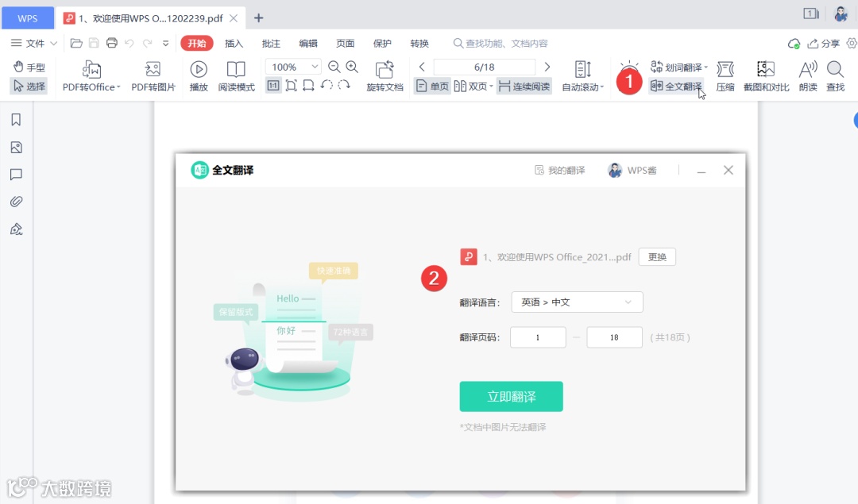
Task: Open thumbnails panel in sidebar
Action: [16, 147]
